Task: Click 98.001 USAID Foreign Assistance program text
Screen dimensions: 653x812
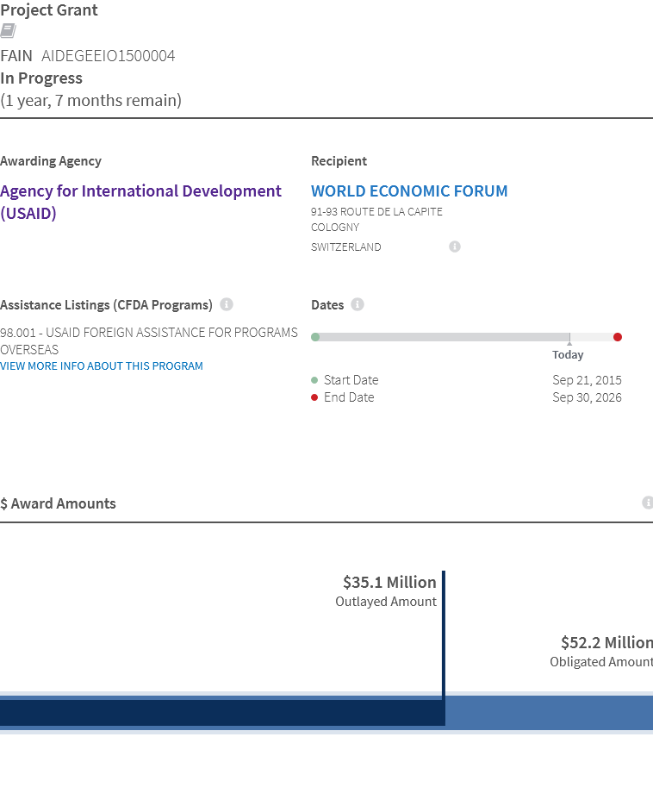Action: (149, 340)
